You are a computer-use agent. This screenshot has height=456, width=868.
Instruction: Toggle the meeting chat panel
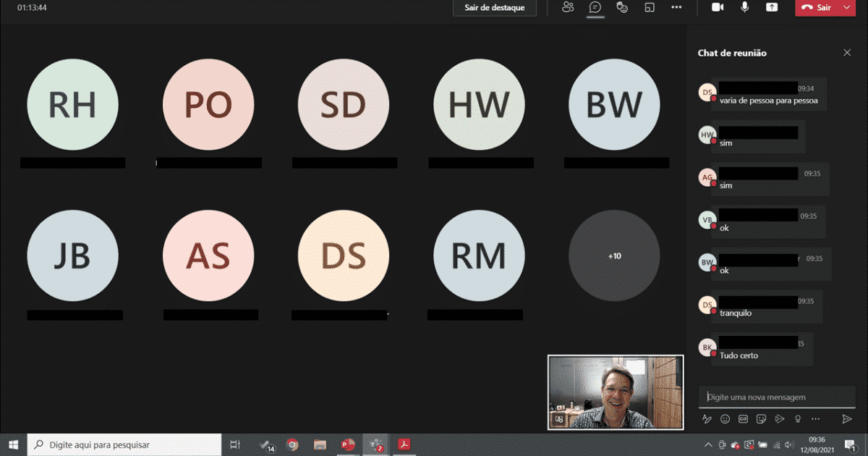[595, 7]
